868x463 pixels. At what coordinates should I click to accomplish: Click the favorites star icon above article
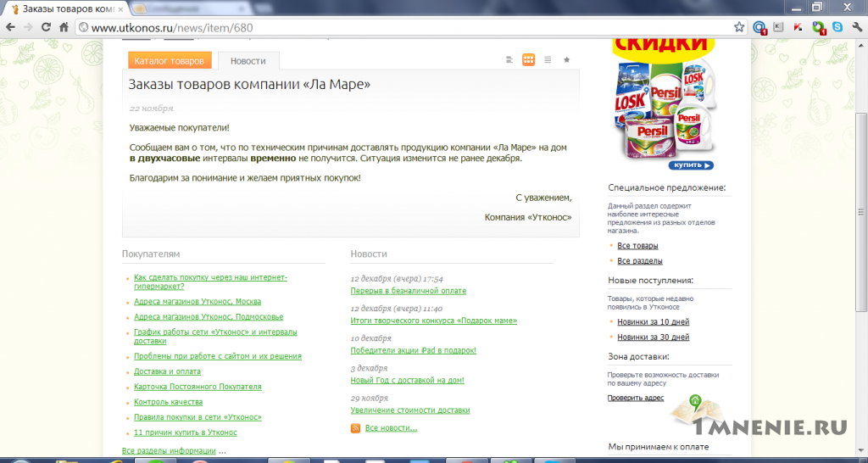point(566,60)
